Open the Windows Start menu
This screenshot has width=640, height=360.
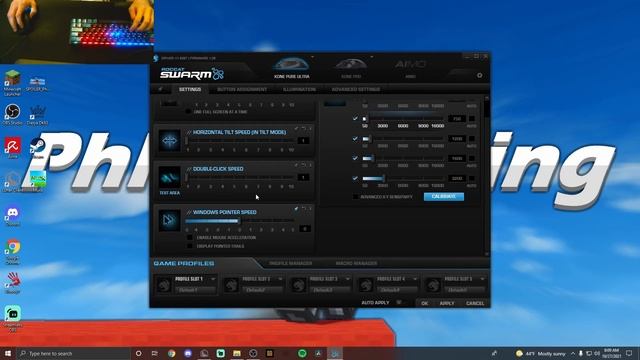(x=8, y=353)
